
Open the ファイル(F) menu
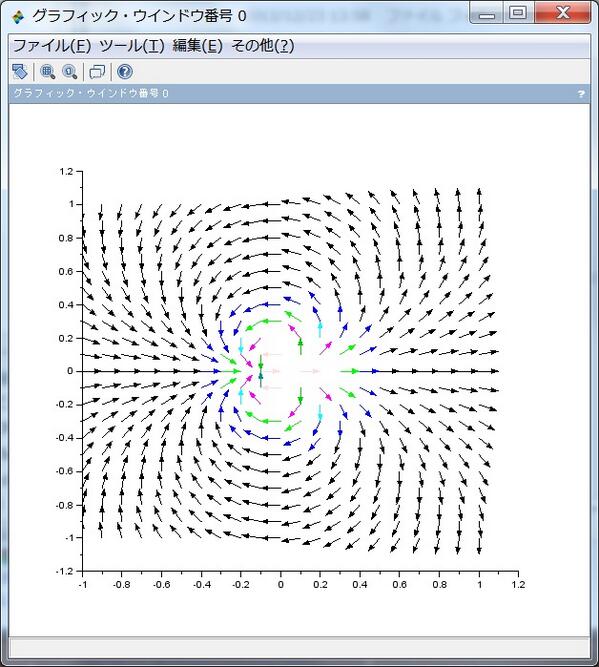click(x=52, y=46)
